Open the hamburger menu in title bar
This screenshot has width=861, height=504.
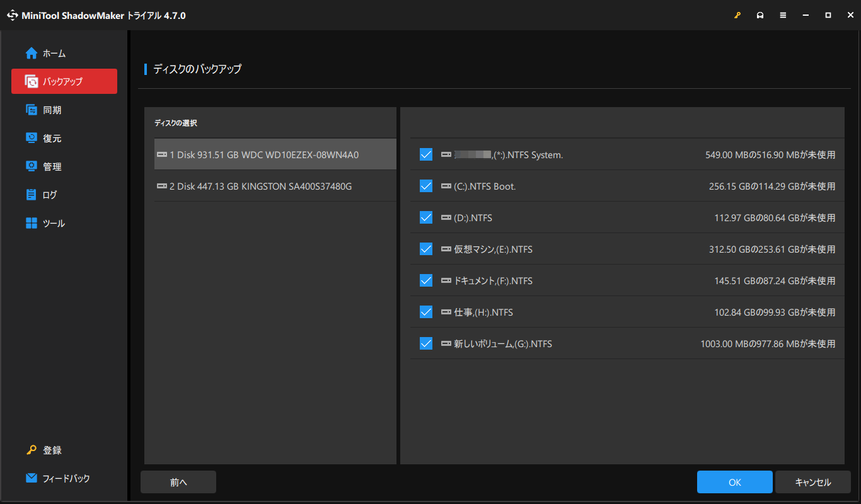click(x=783, y=15)
